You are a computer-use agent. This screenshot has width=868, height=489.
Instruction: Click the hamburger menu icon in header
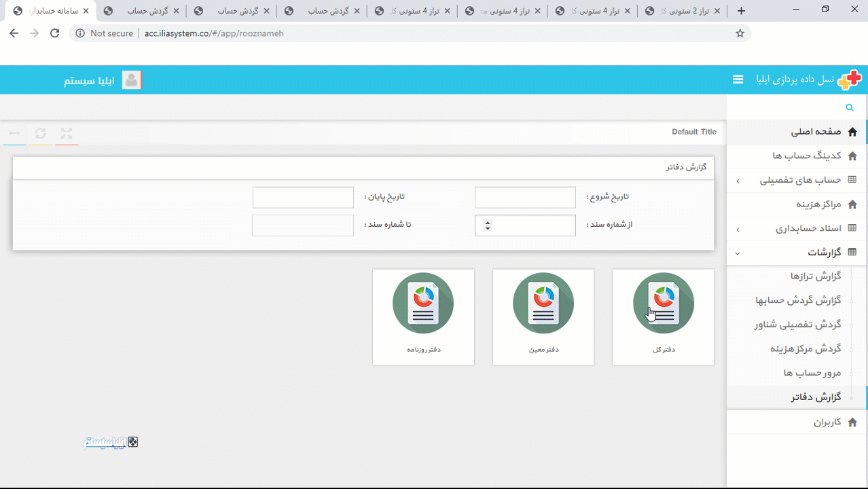click(x=738, y=79)
